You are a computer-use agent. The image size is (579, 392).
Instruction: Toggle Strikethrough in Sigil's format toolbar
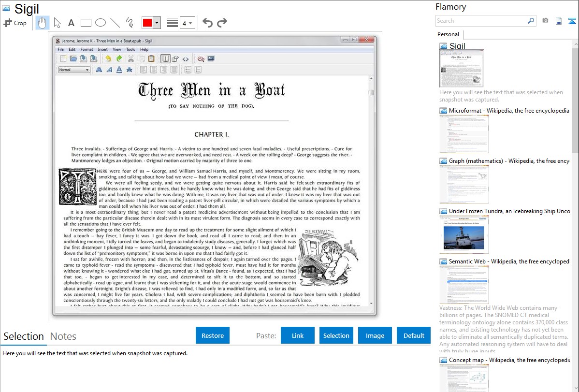pos(129,70)
